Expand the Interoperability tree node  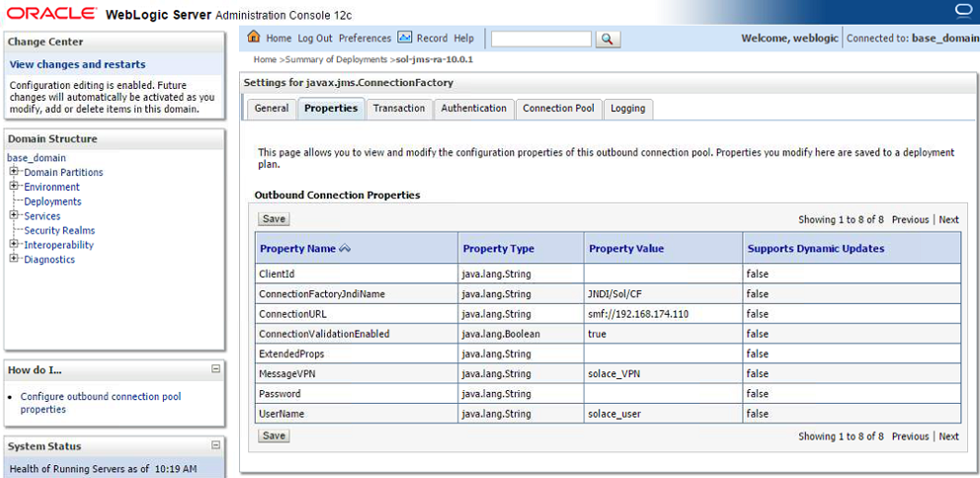[x=15, y=245]
